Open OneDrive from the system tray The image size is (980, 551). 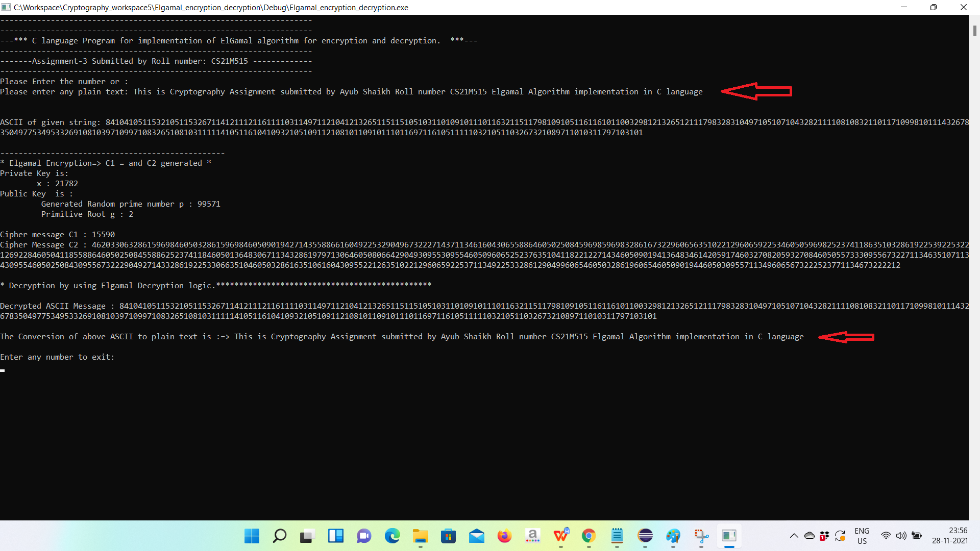coord(809,536)
